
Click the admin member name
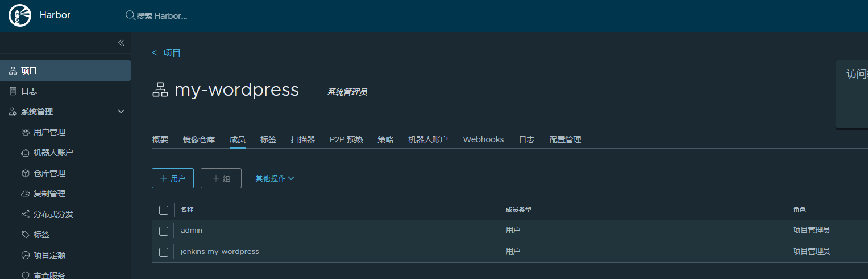[x=192, y=231]
